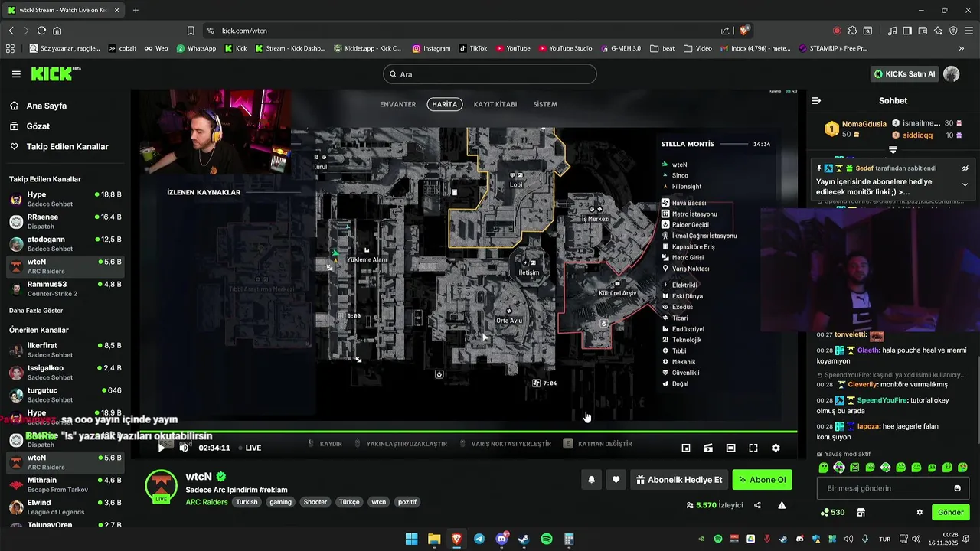Reload the page
Screen dimensions: 980x551
pos(41,31)
